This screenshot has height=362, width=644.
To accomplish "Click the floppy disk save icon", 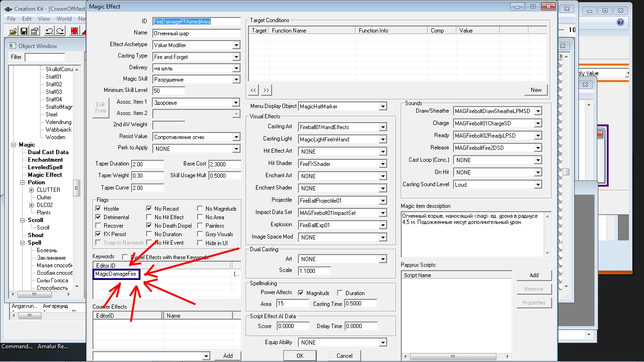I will (24, 31).
